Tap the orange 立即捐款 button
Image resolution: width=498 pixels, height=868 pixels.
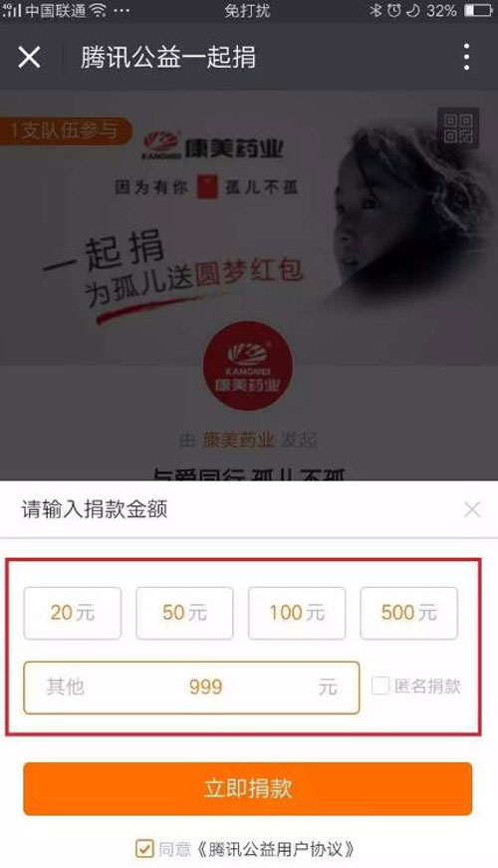pos(248,789)
